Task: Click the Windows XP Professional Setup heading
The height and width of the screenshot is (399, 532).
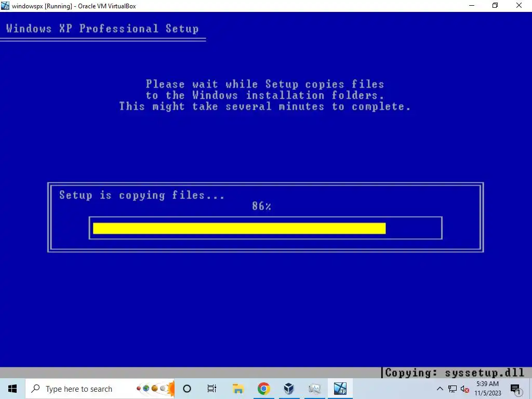Action: pyautogui.click(x=102, y=29)
